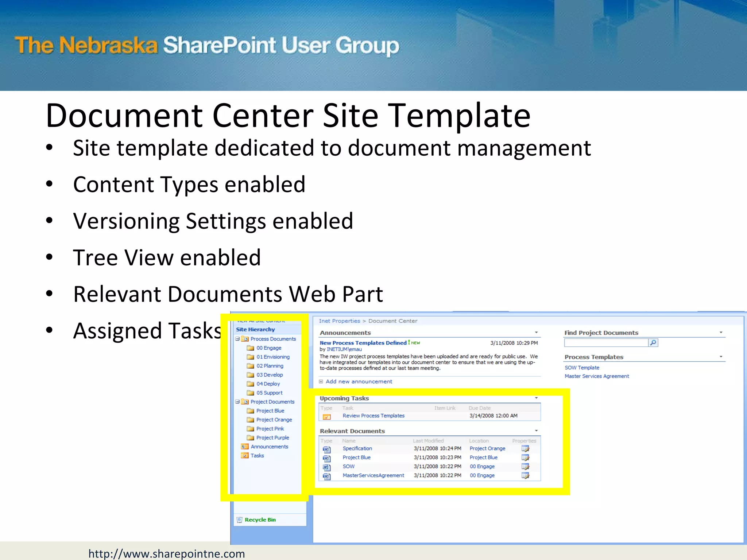Open the Announcements web part menu arrow
The width and height of the screenshot is (747, 560).
click(x=536, y=332)
